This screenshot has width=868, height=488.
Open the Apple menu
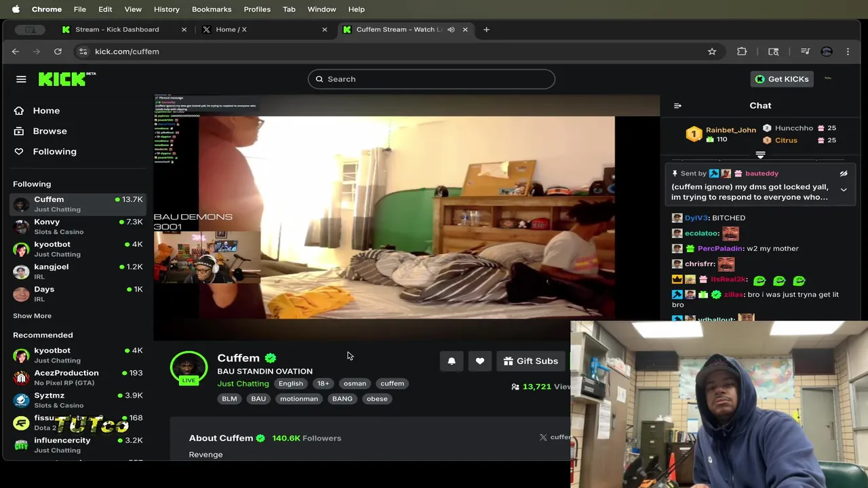[x=16, y=9]
